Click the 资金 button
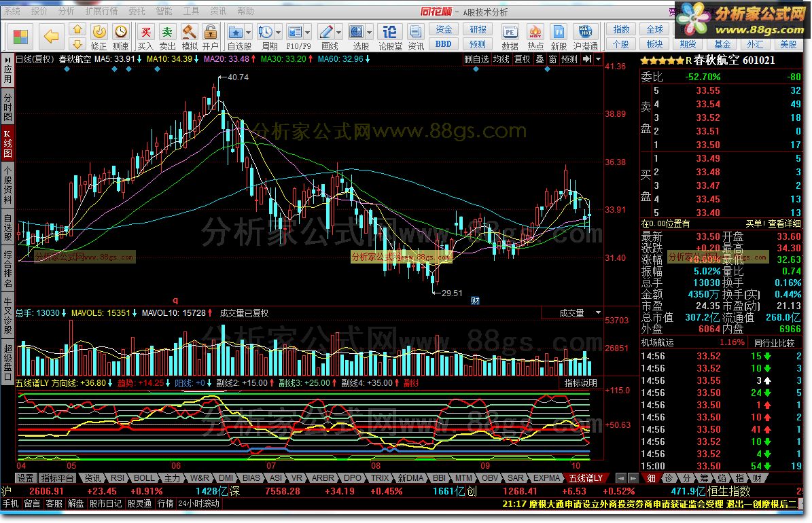This screenshot has height=523, width=812. (x=444, y=29)
